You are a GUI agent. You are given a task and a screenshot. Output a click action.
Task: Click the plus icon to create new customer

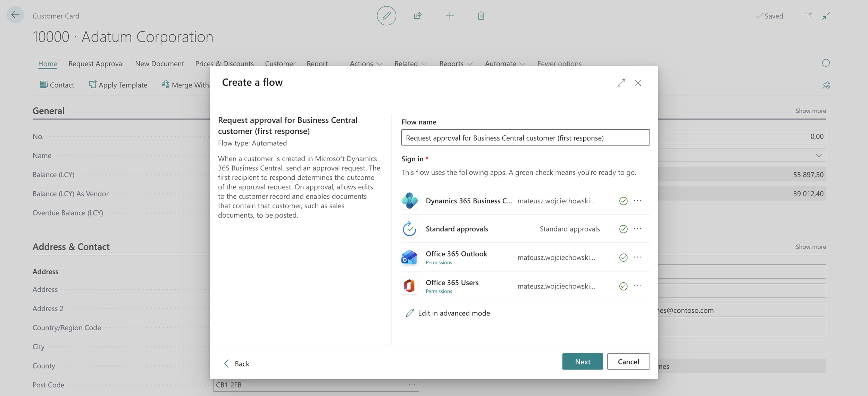point(450,16)
